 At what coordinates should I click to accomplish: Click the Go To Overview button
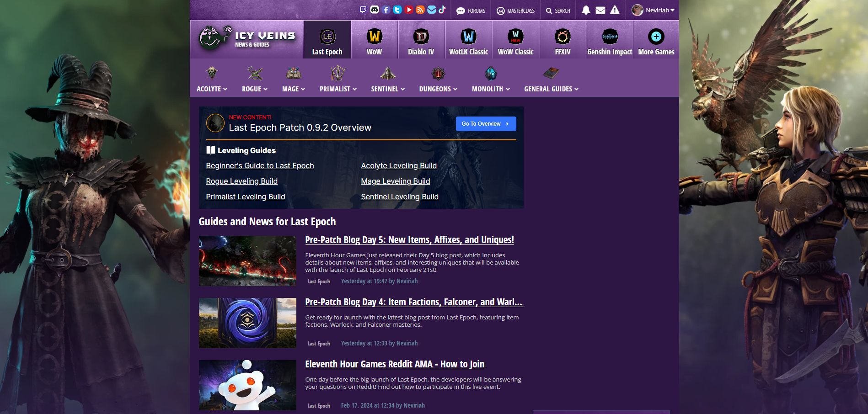tap(486, 124)
